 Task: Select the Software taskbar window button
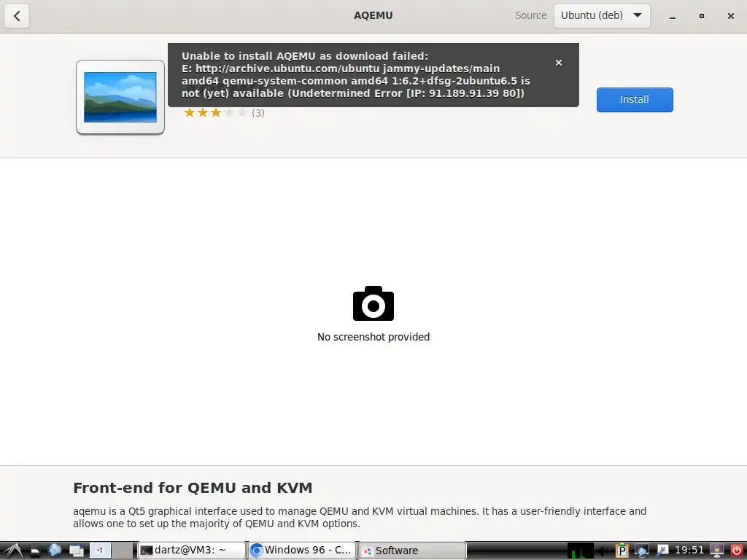click(411, 551)
